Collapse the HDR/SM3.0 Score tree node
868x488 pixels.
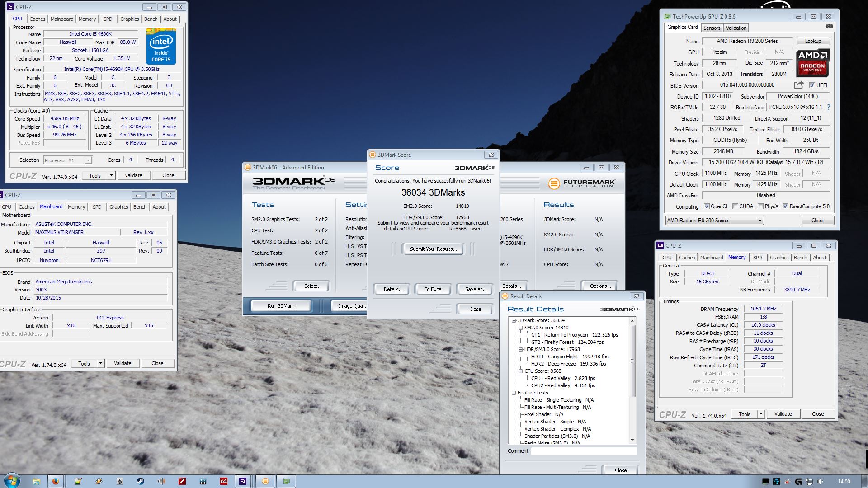520,349
